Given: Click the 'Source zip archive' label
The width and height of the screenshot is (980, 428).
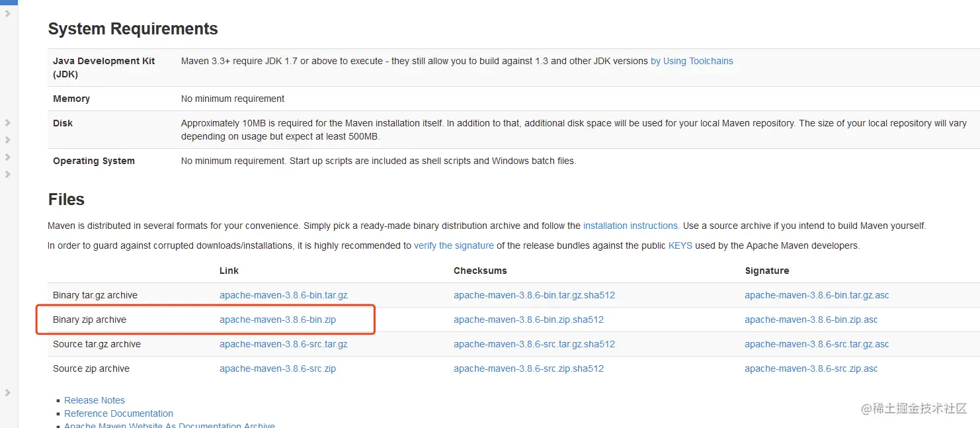Looking at the screenshot, I should pyautogui.click(x=91, y=368).
